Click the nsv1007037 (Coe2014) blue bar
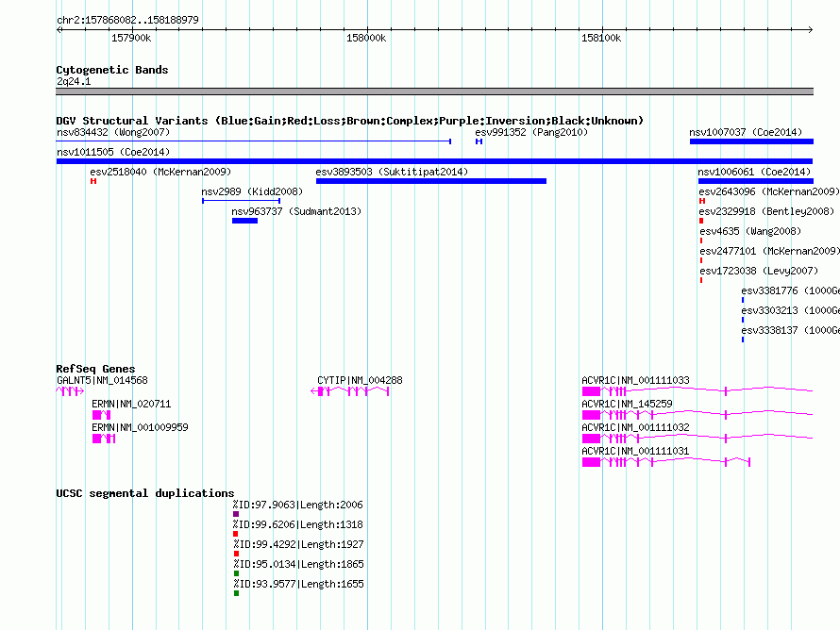Image resolution: width=840 pixels, height=630 pixels. coord(751,141)
